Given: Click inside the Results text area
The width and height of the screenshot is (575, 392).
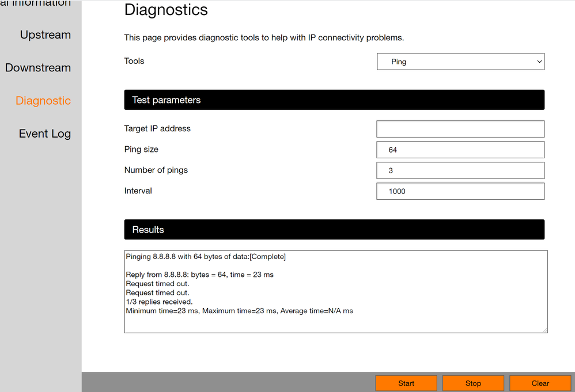Looking at the screenshot, I should [336, 292].
